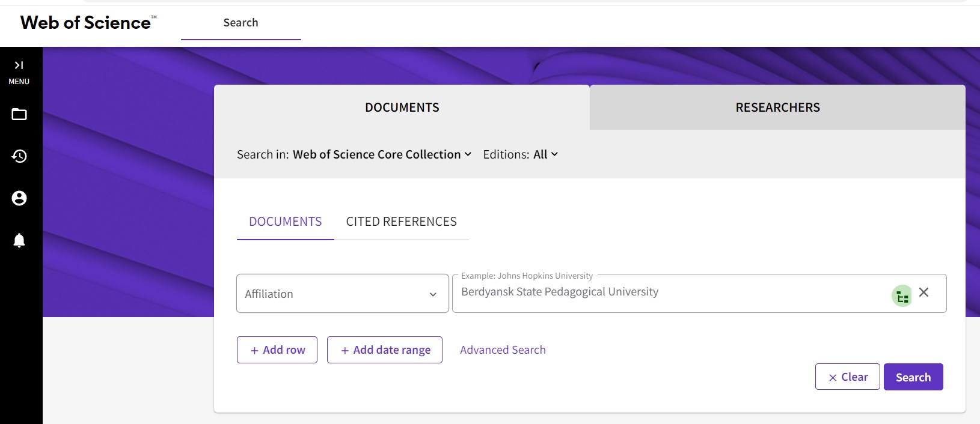This screenshot has width=980, height=424.
Task: Expand Web of Science Core Collection dropdown
Action: (x=382, y=154)
